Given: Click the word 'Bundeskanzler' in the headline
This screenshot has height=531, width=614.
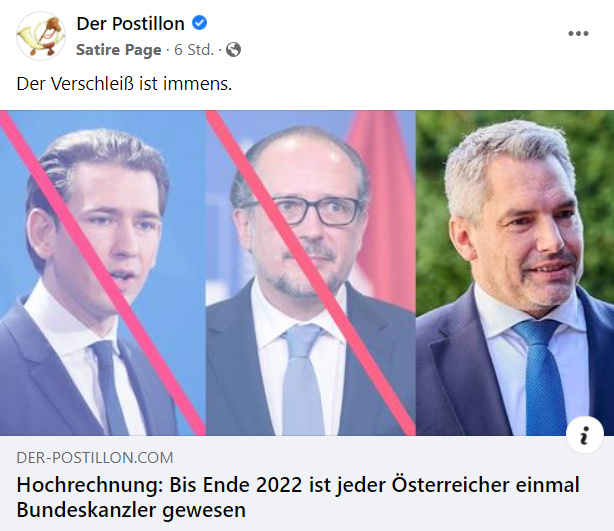Looking at the screenshot, I should [86, 509].
